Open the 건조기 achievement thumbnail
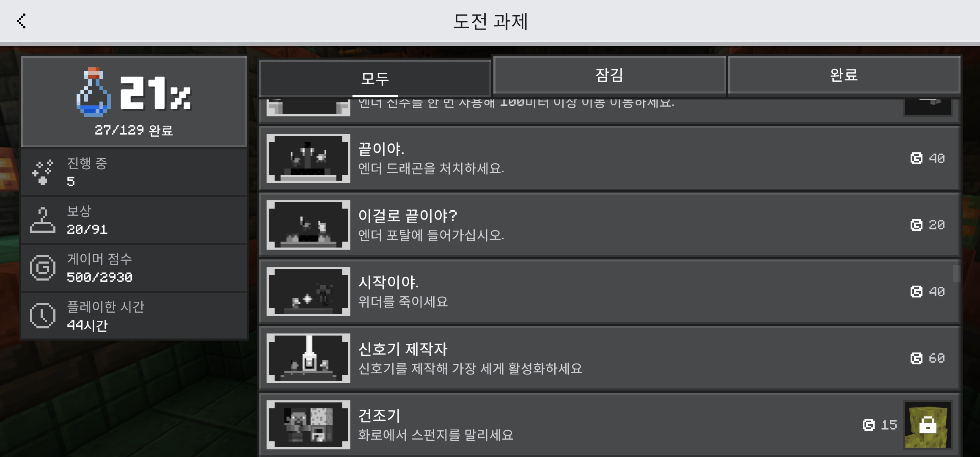 pyautogui.click(x=308, y=425)
